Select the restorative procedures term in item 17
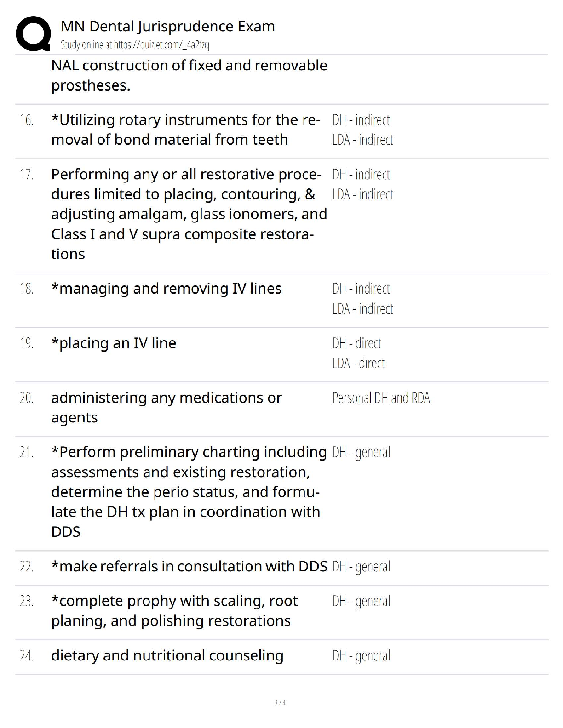563x728 pixels. click(189, 214)
